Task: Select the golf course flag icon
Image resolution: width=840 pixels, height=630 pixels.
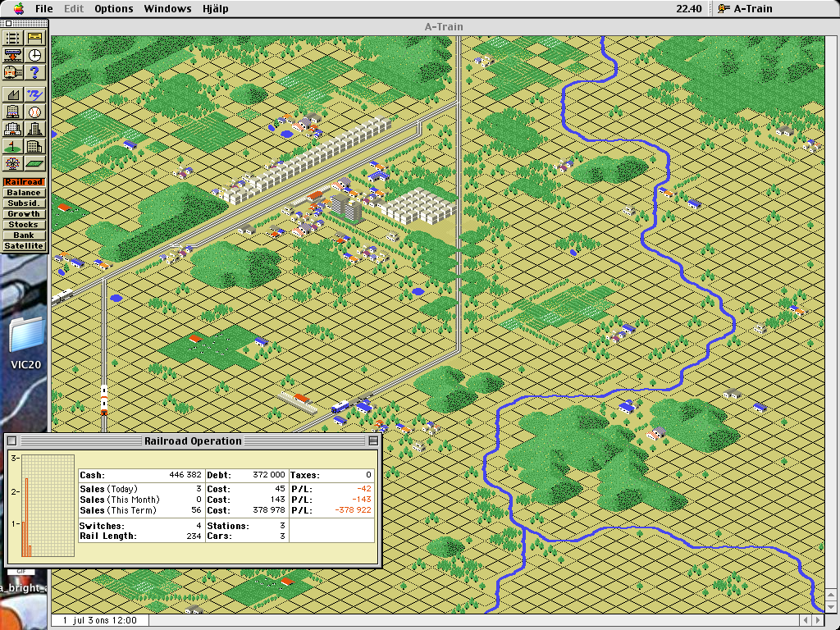Action: (13, 147)
